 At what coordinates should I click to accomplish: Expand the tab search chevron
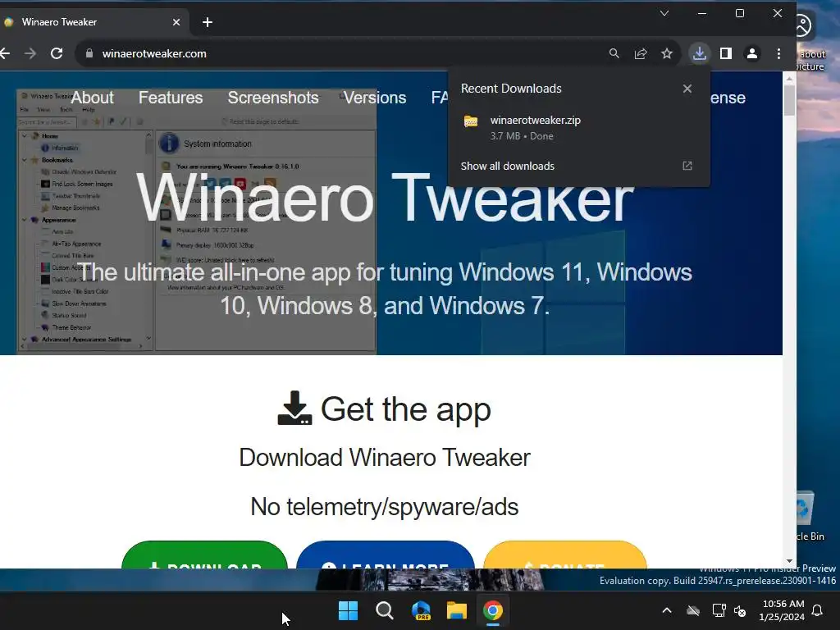664,13
